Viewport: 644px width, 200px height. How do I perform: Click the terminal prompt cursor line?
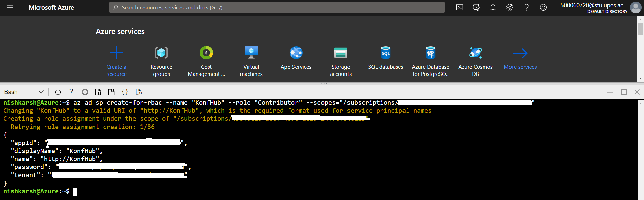(40, 191)
